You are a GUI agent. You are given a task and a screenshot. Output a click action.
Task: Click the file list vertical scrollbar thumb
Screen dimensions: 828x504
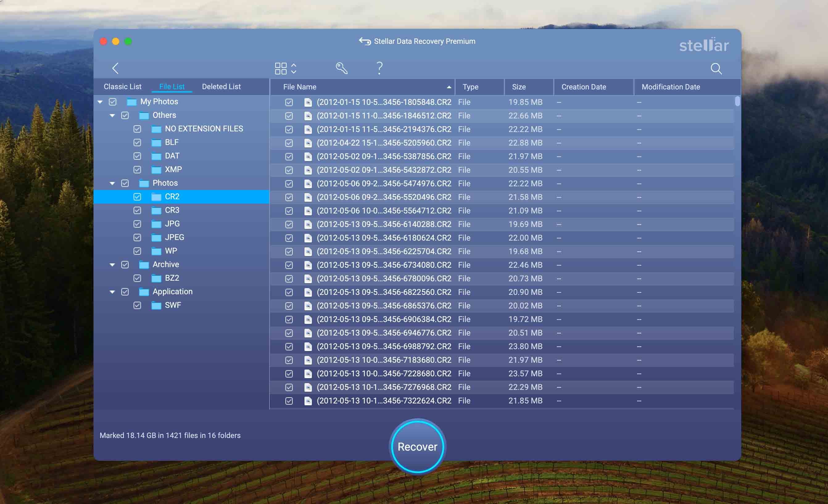(737, 101)
